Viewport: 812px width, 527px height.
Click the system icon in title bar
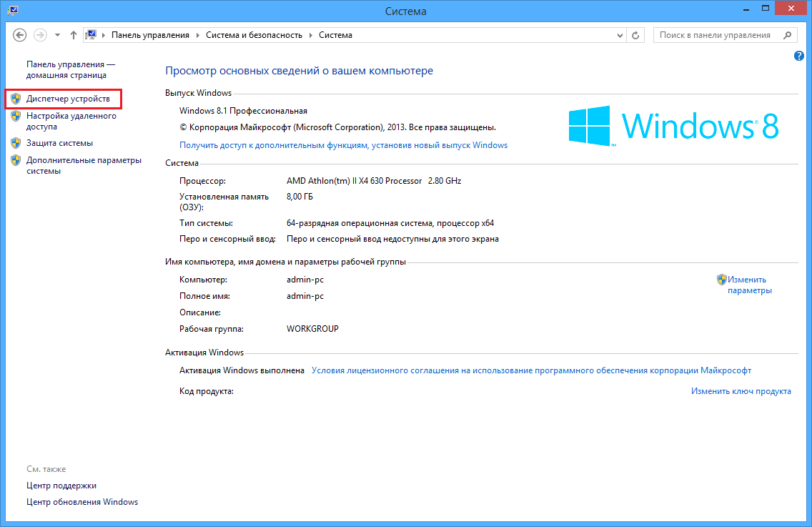coord(13,10)
